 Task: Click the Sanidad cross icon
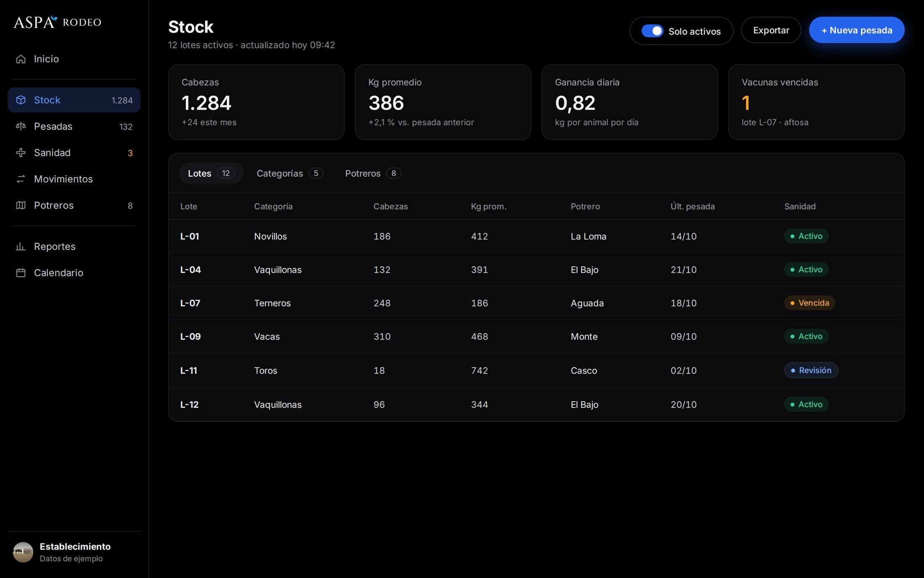tap(21, 153)
